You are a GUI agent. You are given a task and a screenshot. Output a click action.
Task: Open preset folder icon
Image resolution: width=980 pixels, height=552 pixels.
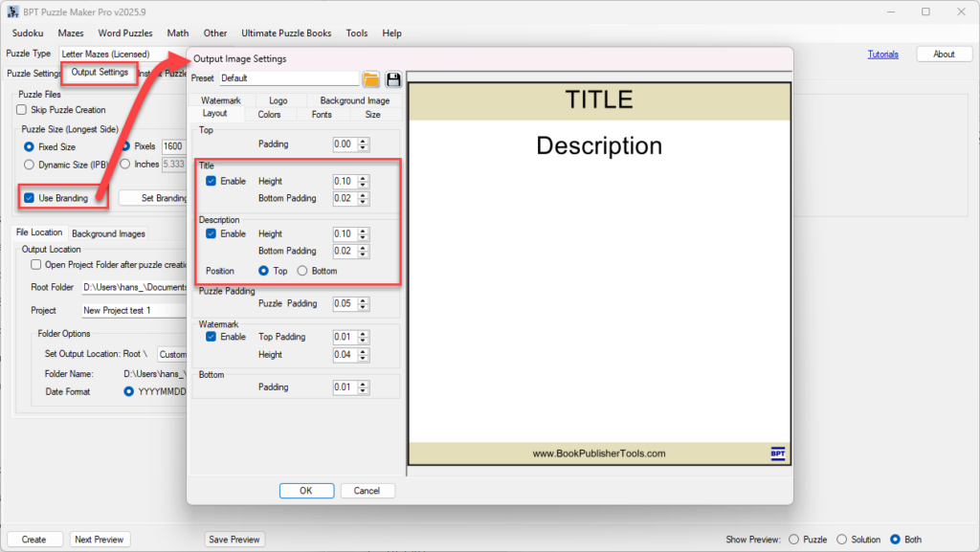pos(371,78)
